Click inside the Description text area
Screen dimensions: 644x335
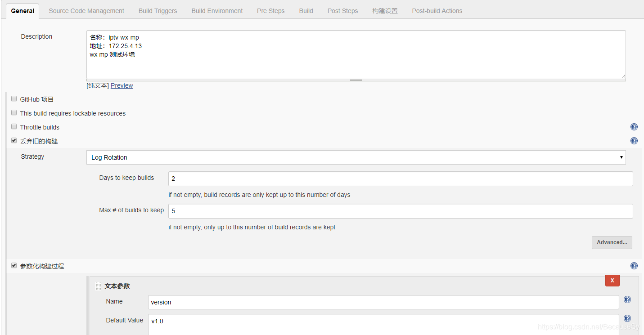point(356,54)
